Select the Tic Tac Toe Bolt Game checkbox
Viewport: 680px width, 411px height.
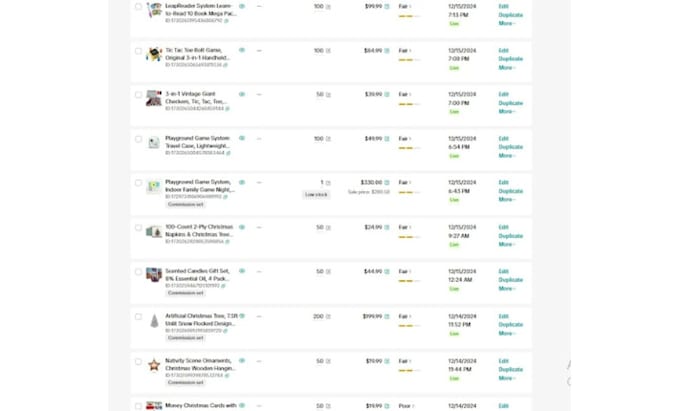pyautogui.click(x=139, y=50)
